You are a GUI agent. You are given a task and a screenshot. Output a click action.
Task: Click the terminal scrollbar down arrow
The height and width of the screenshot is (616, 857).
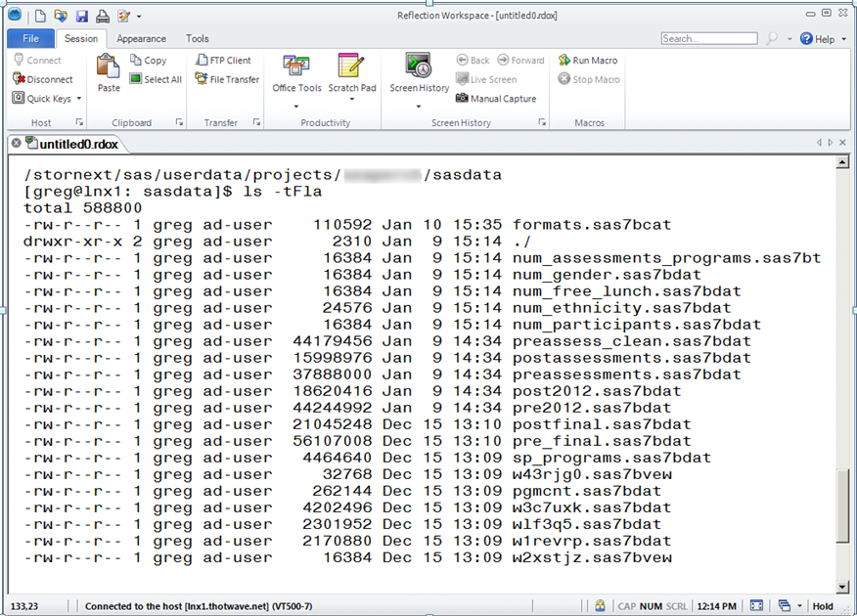[x=842, y=587]
